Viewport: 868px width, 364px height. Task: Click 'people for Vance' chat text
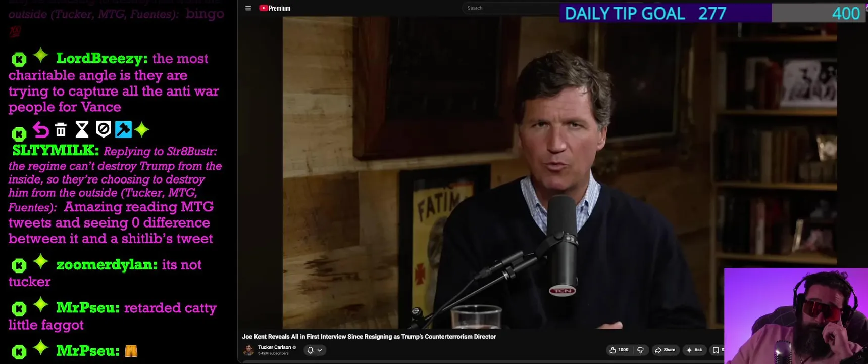[65, 107]
